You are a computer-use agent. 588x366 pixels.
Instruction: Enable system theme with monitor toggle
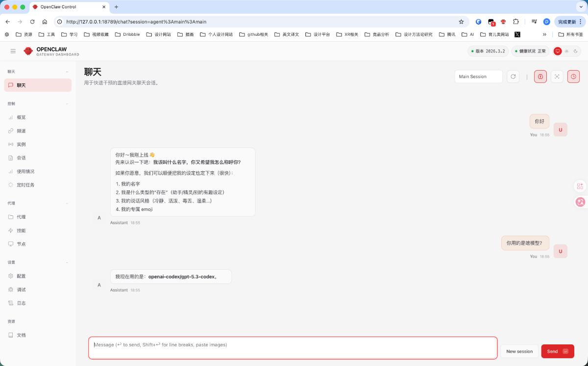pos(558,51)
